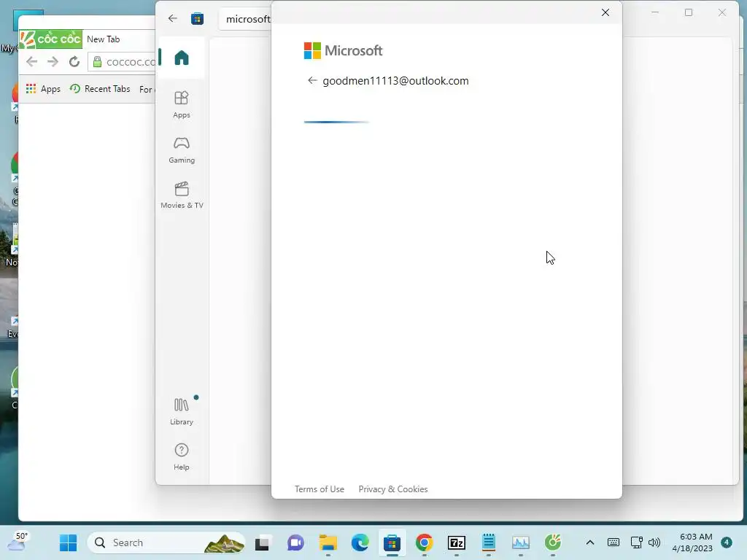The height and width of the screenshot is (560, 747).
Task: Open Home in Microsoft Store sidebar
Action: [182, 58]
